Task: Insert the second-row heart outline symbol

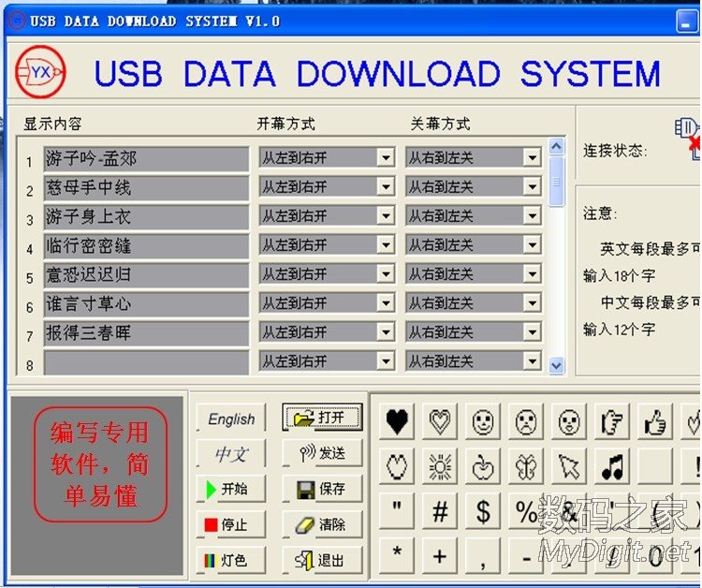Action: (x=397, y=466)
